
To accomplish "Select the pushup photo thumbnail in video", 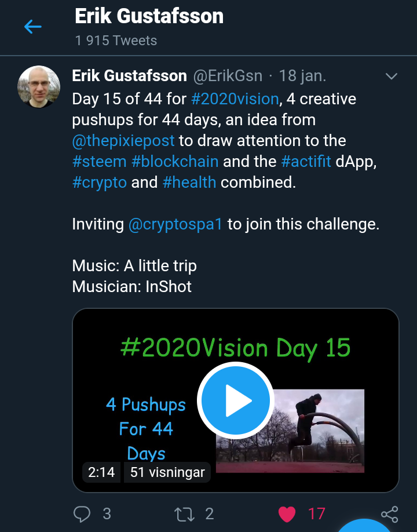I will point(290,431).
